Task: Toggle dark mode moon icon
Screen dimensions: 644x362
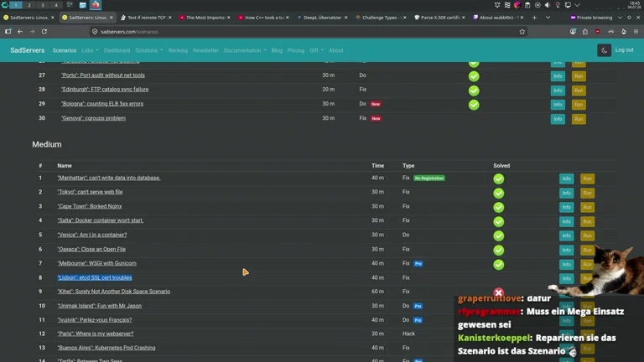Action: click(x=604, y=50)
